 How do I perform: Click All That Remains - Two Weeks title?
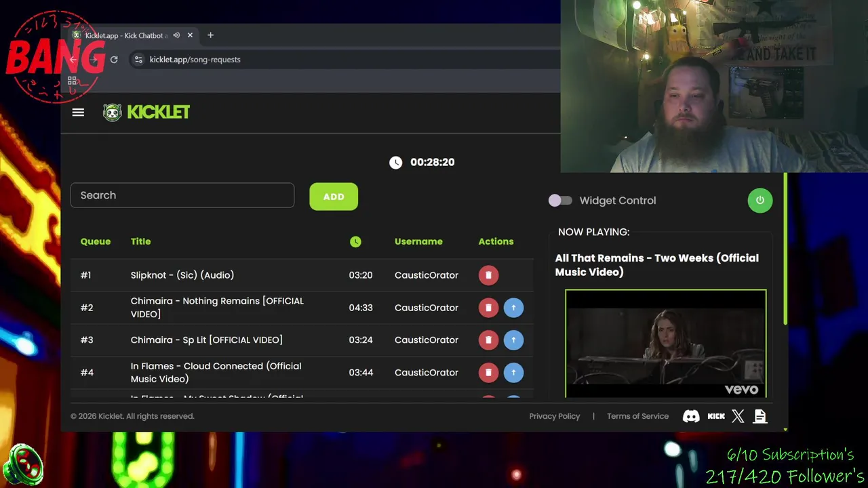point(656,265)
